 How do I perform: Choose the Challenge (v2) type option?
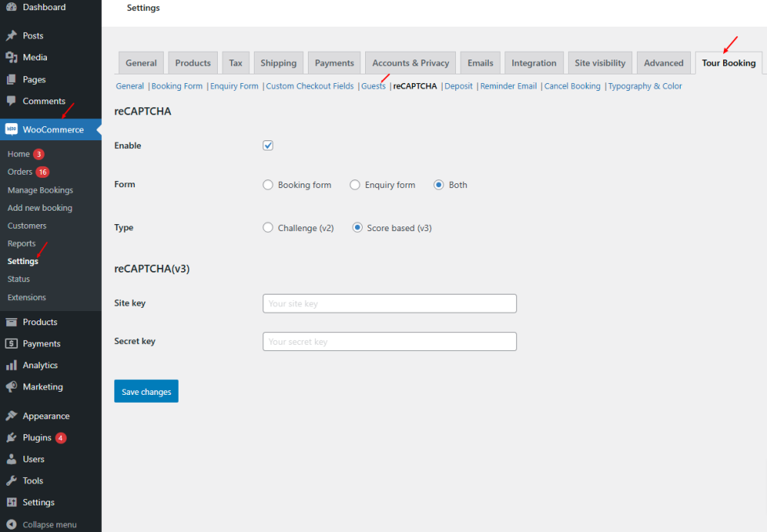pyautogui.click(x=268, y=228)
